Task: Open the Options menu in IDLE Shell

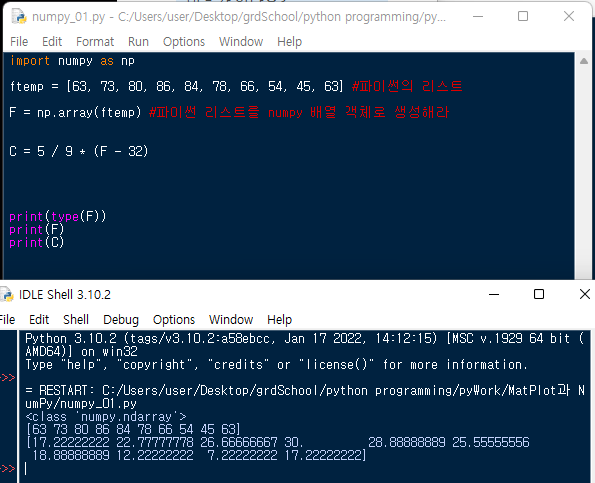Action: click(174, 319)
